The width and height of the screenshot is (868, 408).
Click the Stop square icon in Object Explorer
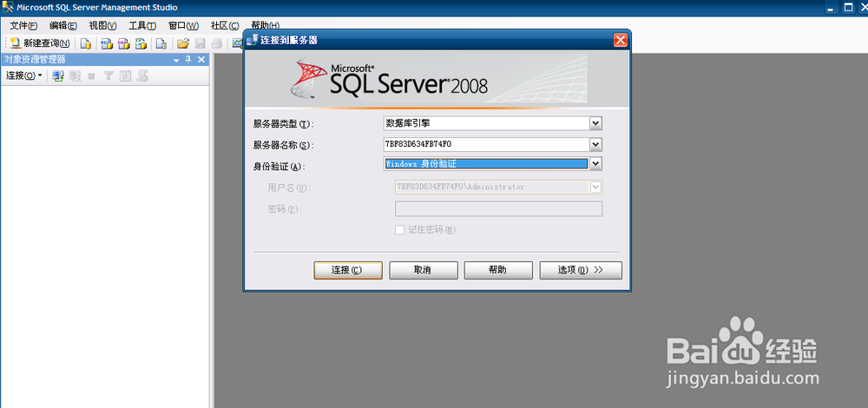pos(91,76)
